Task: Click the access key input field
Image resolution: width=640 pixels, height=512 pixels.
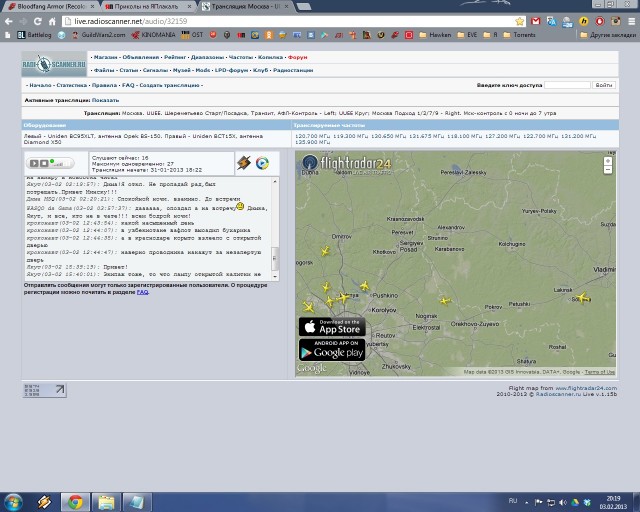Action: pyautogui.click(x=566, y=85)
